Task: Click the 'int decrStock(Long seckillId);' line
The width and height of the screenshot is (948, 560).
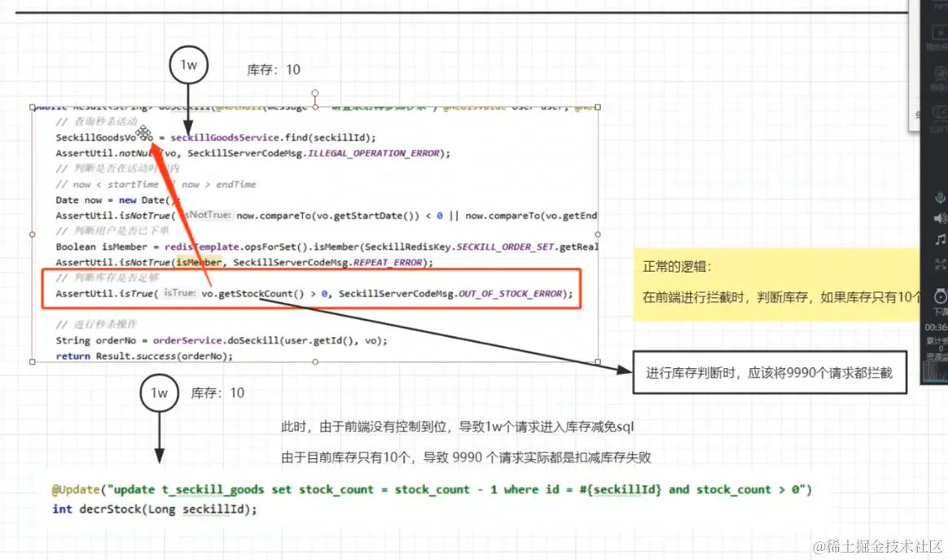Action: tap(154, 510)
